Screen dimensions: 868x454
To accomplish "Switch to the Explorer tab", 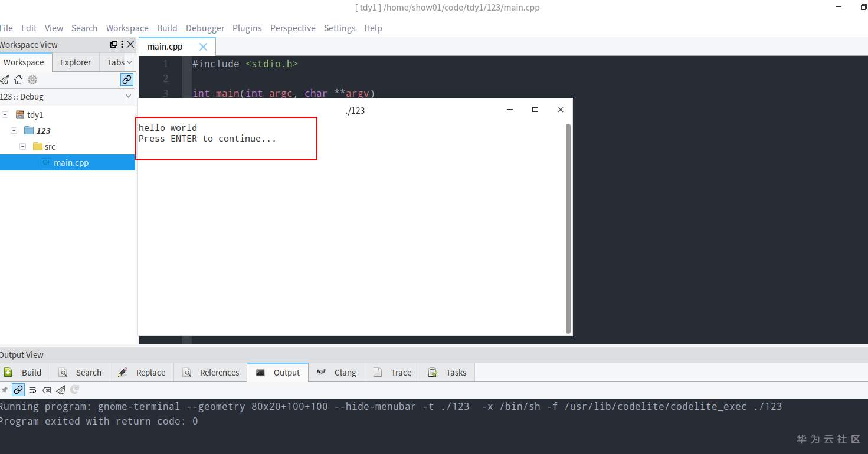I will (x=76, y=62).
